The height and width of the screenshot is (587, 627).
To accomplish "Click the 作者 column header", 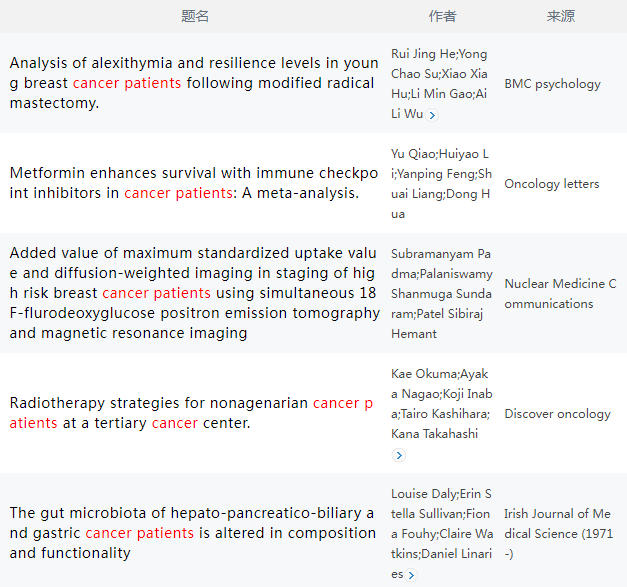I will [442, 16].
